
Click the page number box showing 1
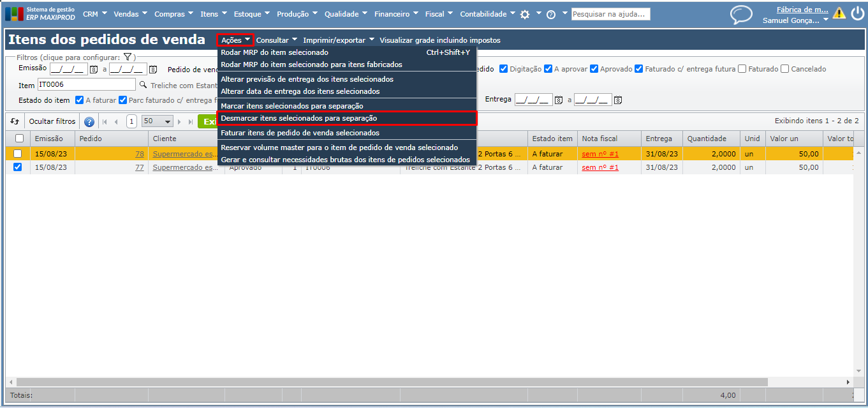pos(131,121)
